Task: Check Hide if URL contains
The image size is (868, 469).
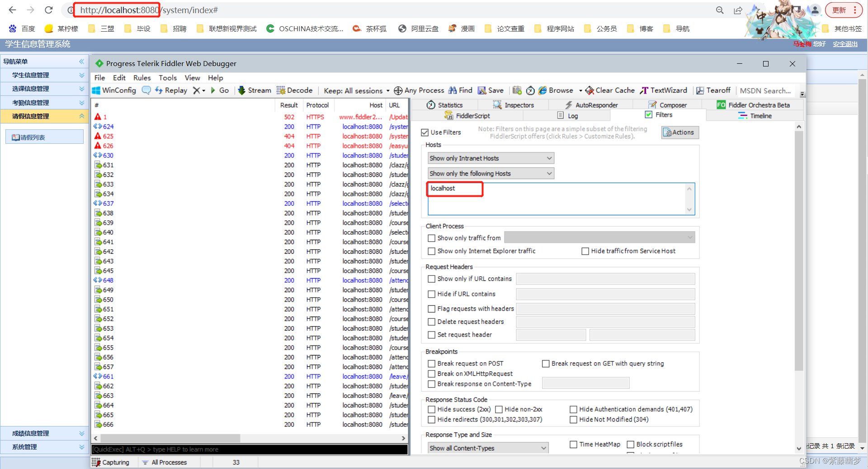Action: [x=432, y=294]
